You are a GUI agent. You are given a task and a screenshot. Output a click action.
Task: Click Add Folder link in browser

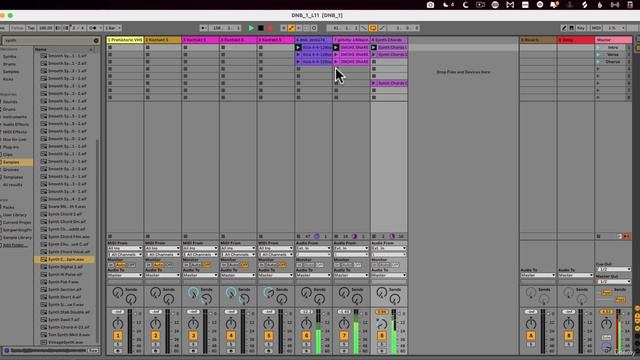click(x=15, y=245)
